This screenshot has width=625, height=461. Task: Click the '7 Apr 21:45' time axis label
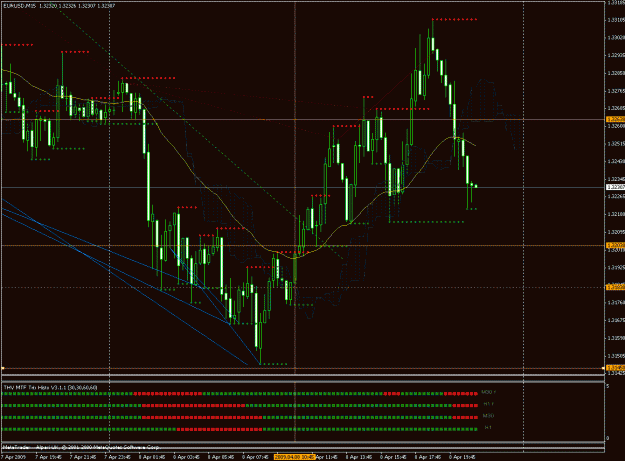click(x=83, y=457)
